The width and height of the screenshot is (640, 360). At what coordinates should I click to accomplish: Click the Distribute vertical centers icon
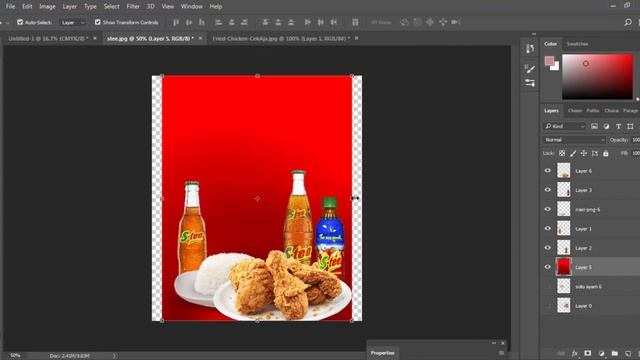pyautogui.click(x=278, y=22)
